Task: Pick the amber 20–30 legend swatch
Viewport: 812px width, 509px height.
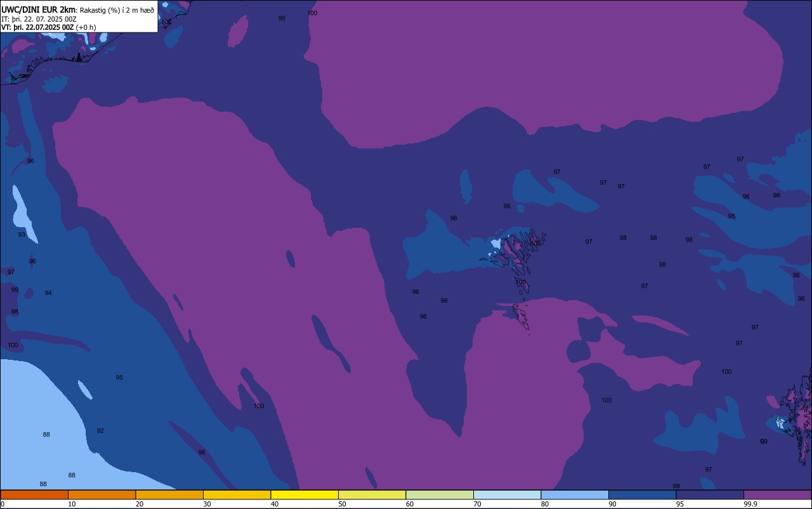Action: (169, 494)
